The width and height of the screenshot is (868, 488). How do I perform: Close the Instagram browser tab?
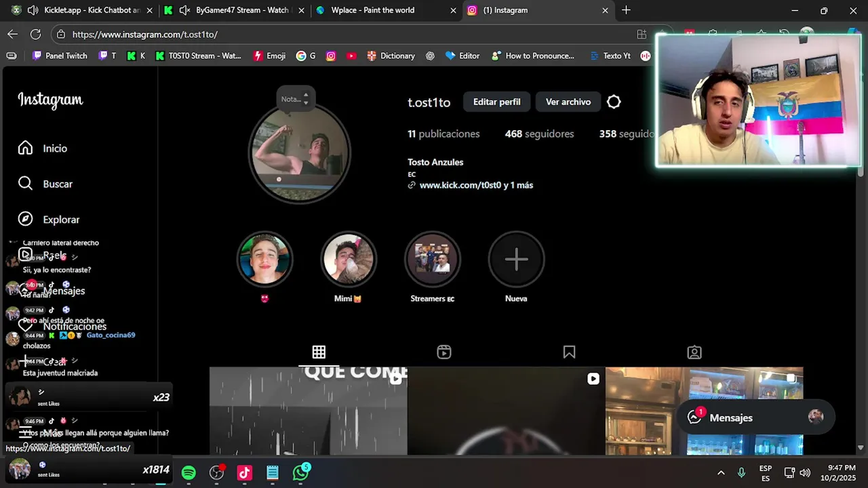(x=605, y=10)
